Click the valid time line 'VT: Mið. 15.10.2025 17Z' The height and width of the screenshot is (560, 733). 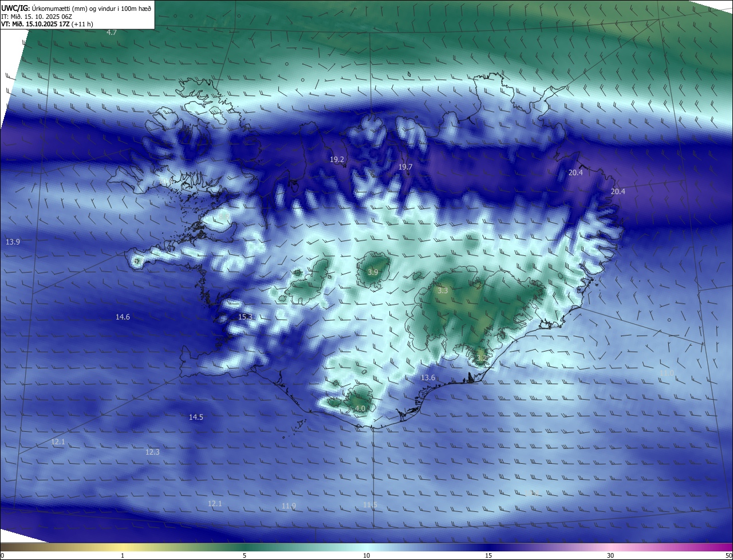(x=35, y=24)
